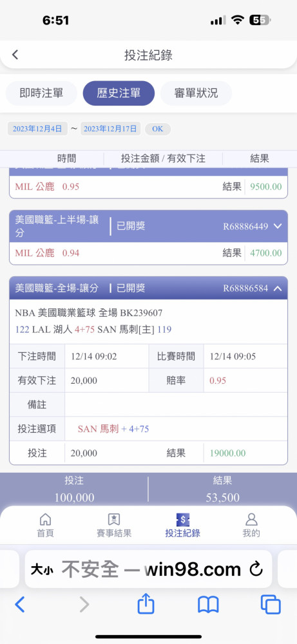
Task: Go back with Safari's back arrow
Action: pyautogui.click(x=20, y=605)
